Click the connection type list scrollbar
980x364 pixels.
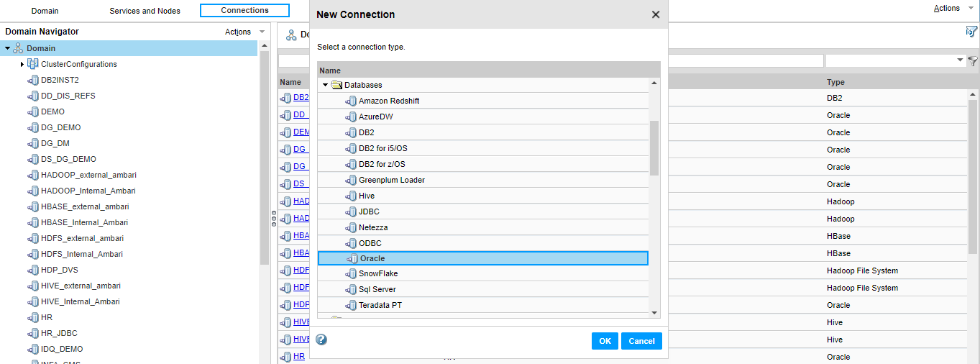(654, 147)
